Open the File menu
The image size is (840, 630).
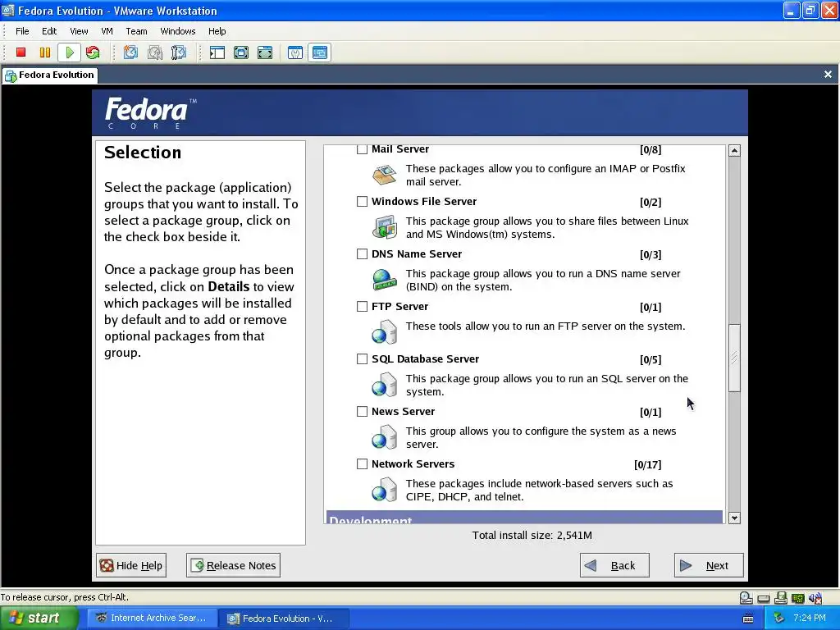[22, 31]
